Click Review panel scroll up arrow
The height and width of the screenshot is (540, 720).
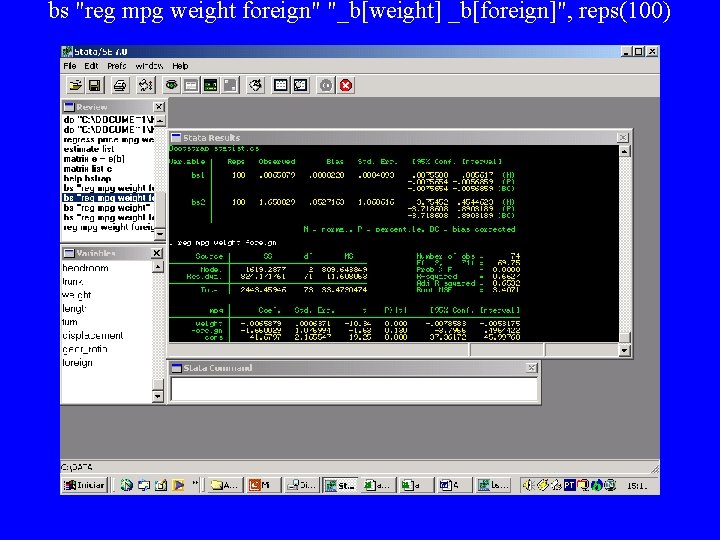[x=160, y=121]
